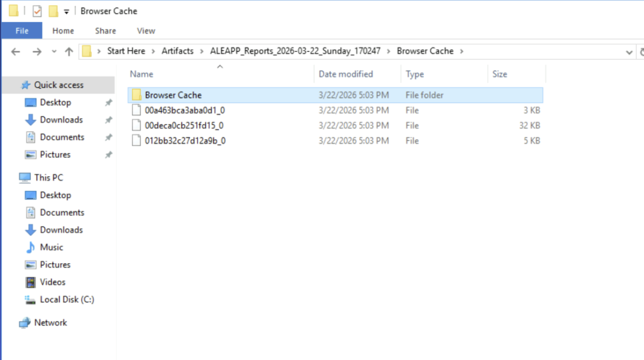Open the Music folder in This PC

click(x=51, y=247)
